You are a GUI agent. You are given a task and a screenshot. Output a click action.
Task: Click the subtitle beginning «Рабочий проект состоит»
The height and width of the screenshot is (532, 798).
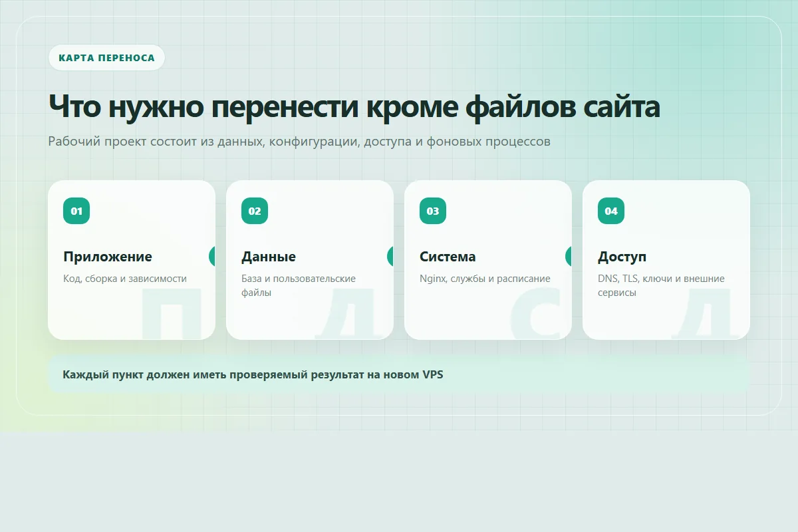point(299,142)
